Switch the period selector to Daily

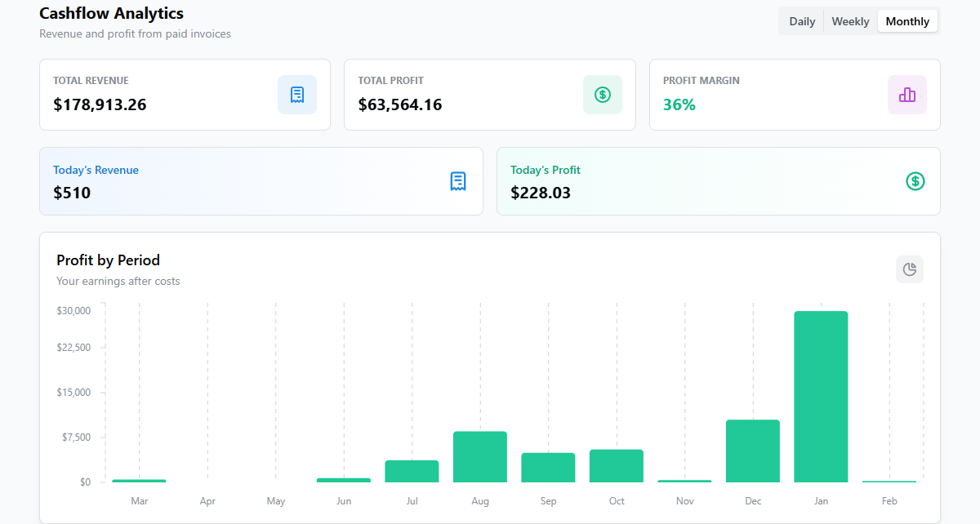(x=801, y=20)
